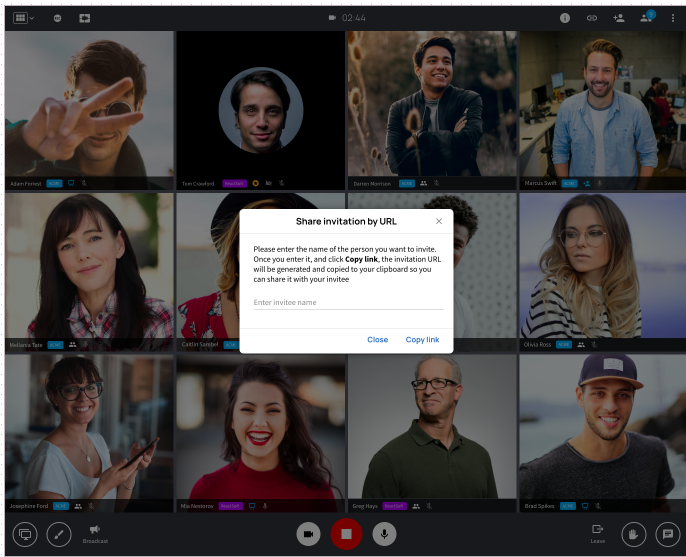Viewport: 686px width, 557px height.
Task: Click the fullscreen icon in top bar
Action: (x=84, y=18)
